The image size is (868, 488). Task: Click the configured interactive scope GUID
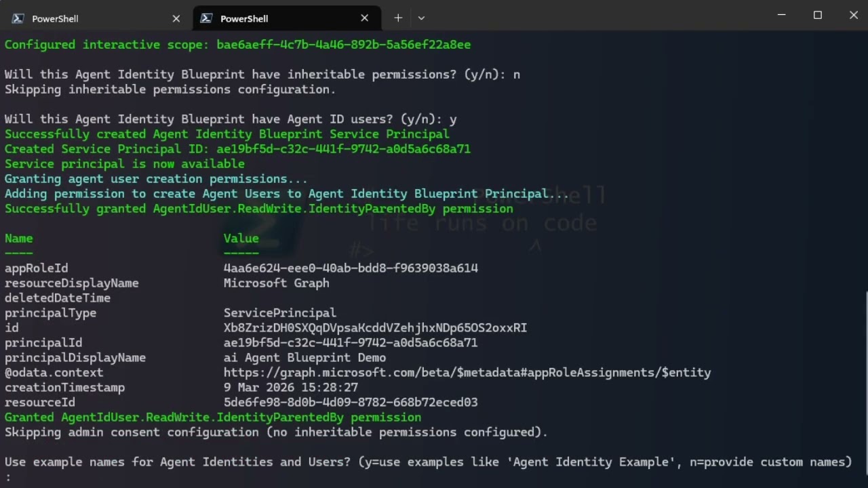344,45
